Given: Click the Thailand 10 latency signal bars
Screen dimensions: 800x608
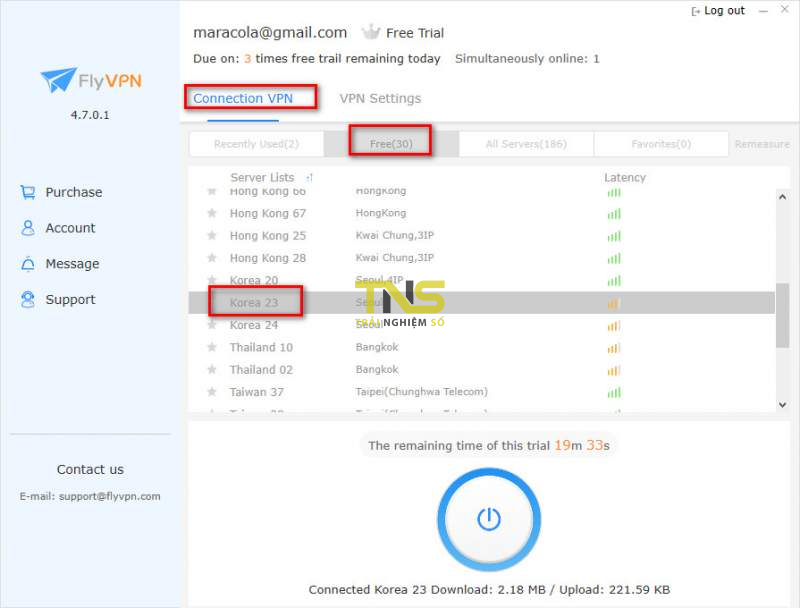Looking at the screenshot, I should pos(614,348).
